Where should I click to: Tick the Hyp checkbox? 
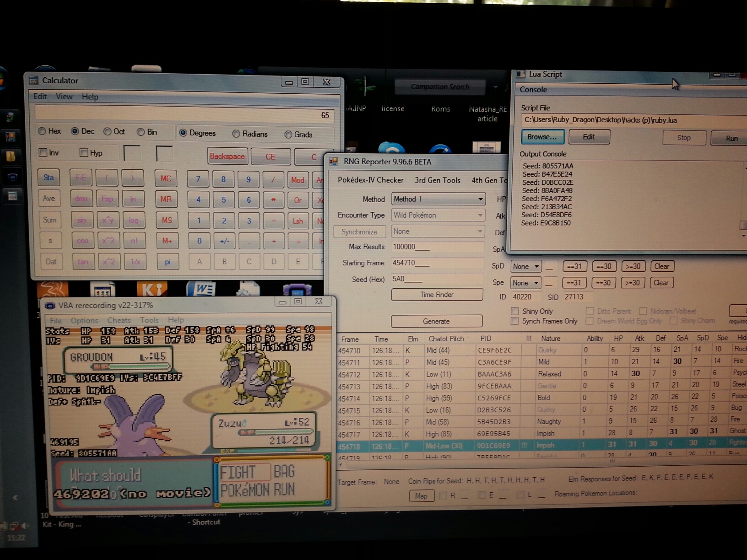(84, 152)
